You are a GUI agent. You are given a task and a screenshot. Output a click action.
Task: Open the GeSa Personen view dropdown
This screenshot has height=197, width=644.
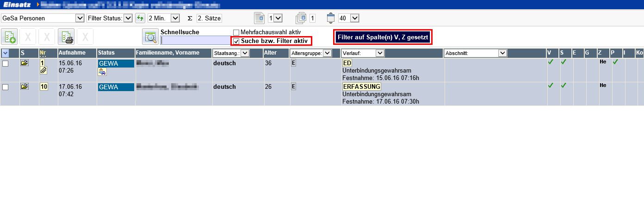pyautogui.click(x=42, y=18)
